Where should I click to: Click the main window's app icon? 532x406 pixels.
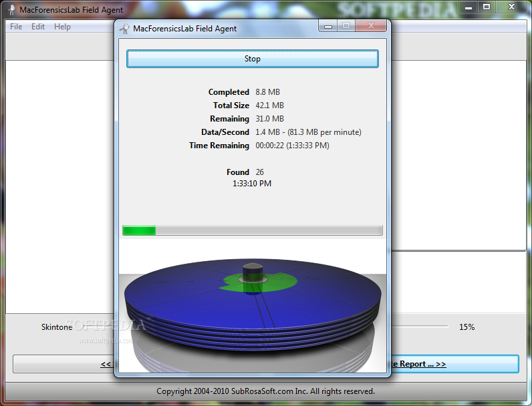point(11,9)
